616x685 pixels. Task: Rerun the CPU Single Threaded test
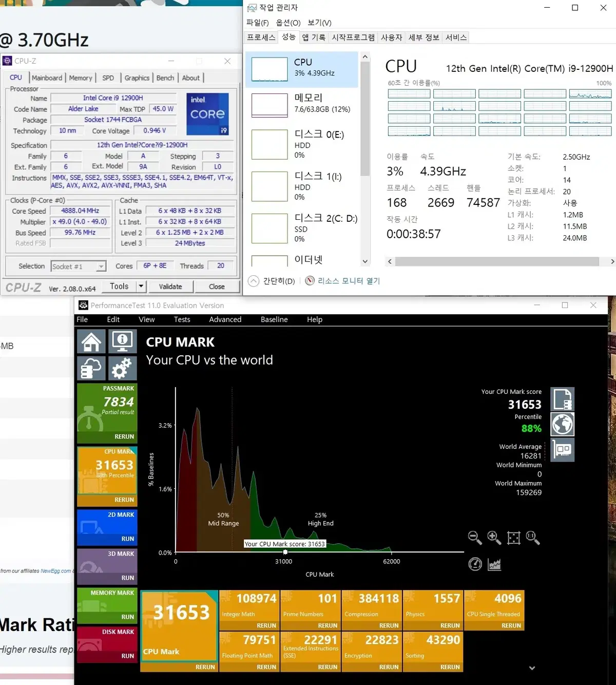point(511,625)
